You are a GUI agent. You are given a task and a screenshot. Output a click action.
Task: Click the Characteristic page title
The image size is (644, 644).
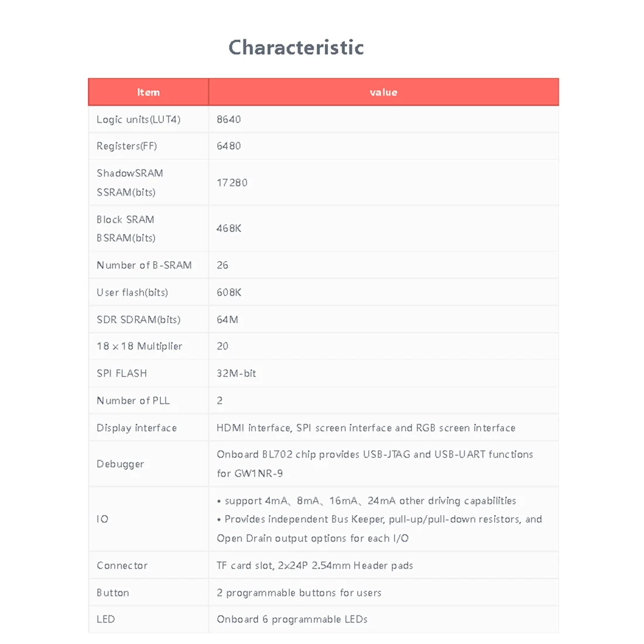click(296, 47)
